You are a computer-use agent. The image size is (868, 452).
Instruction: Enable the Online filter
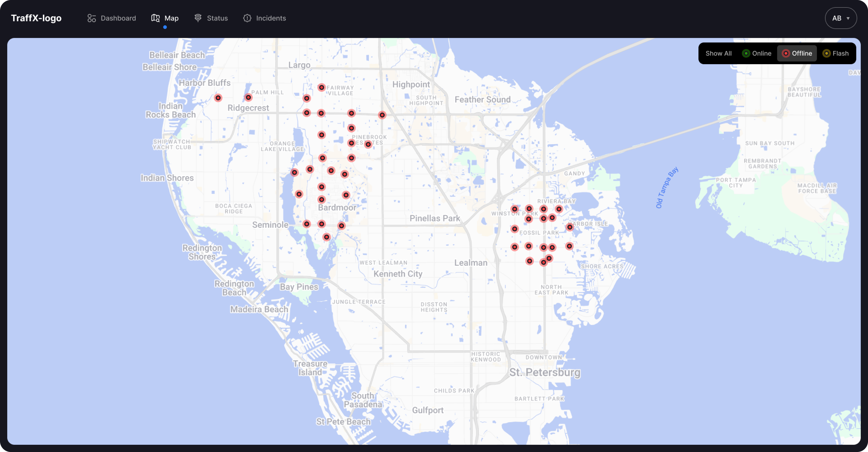(757, 53)
